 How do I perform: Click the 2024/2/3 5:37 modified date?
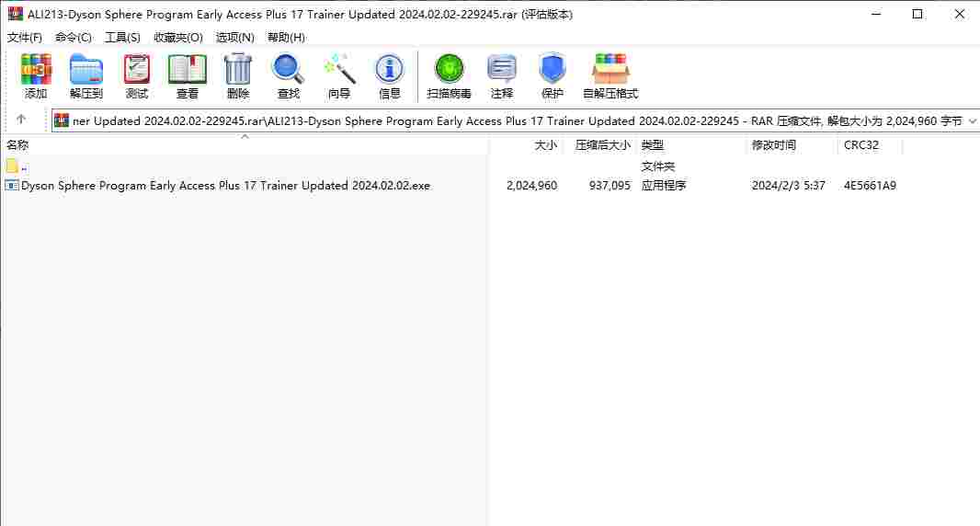[x=788, y=186]
